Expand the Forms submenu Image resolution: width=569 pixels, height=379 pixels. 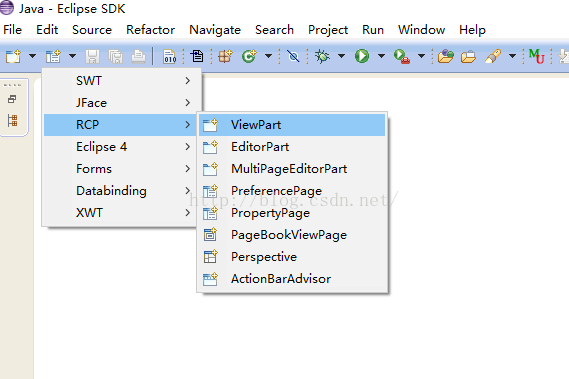pyautogui.click(x=120, y=169)
